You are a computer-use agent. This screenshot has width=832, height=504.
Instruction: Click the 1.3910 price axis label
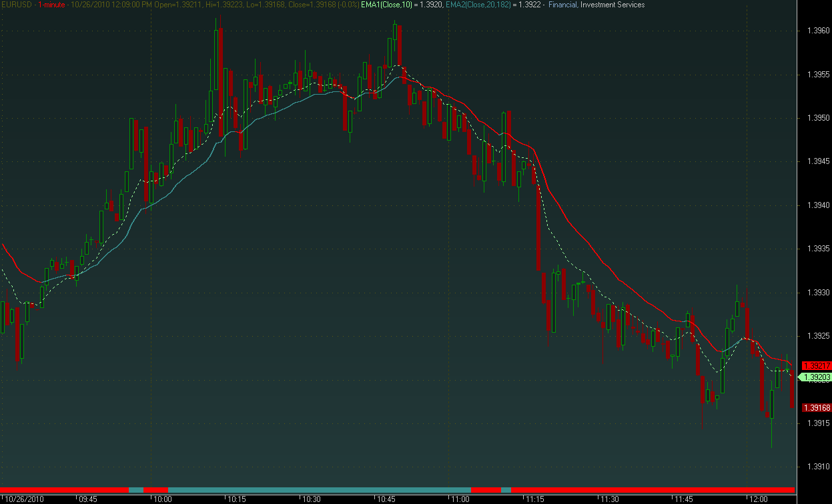[x=817, y=467]
